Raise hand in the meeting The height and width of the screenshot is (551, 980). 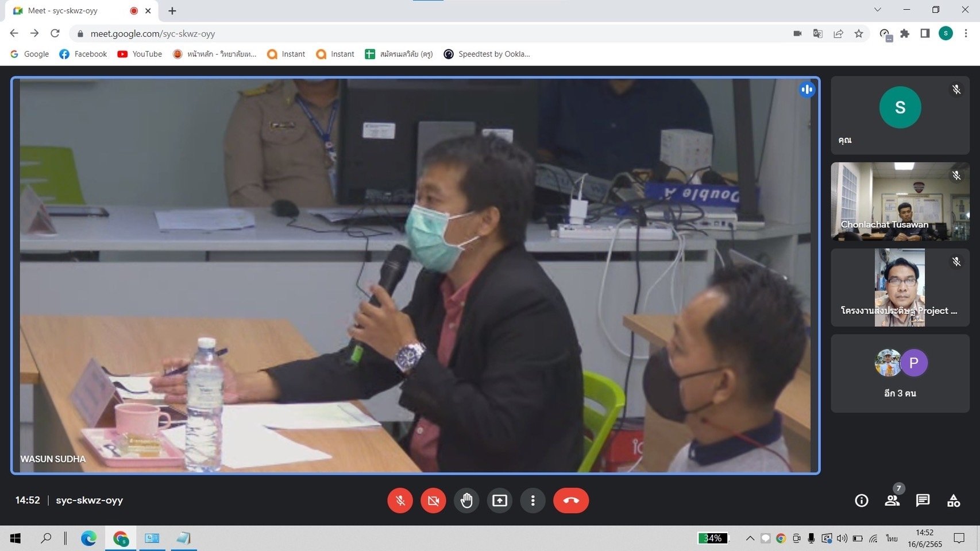point(466,500)
